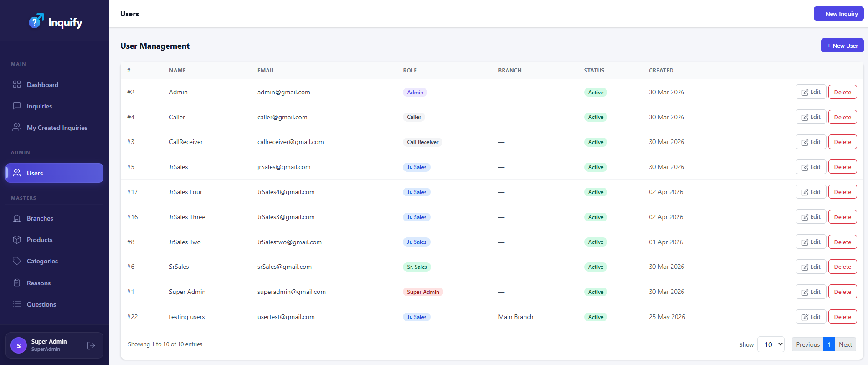Go to Next page
The height and width of the screenshot is (365, 868).
(845, 344)
